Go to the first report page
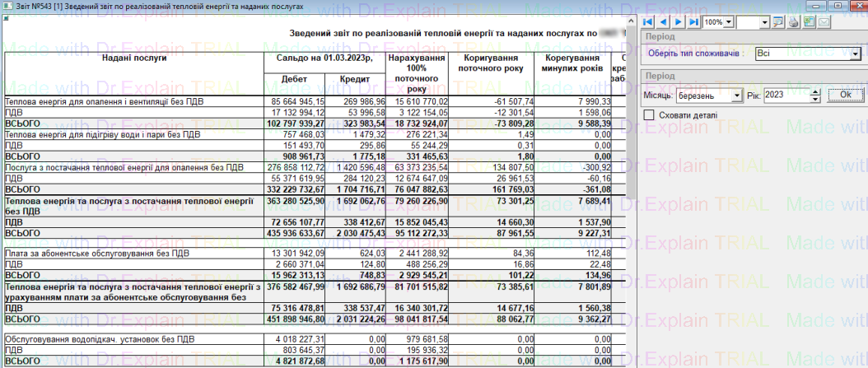Screen dimensions: 868x368 pos(648,21)
